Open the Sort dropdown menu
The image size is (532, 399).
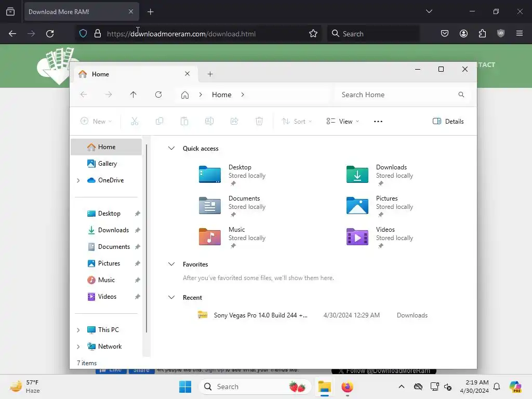tap(297, 122)
